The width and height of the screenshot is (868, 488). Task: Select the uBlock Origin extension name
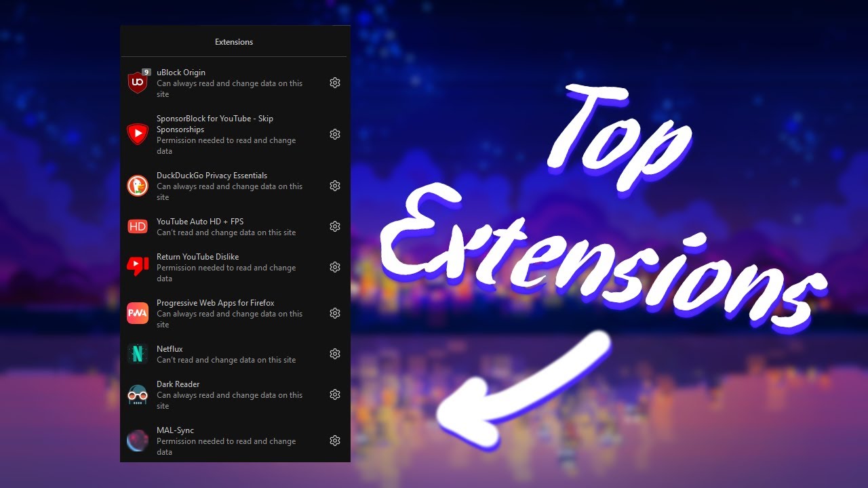(181, 73)
